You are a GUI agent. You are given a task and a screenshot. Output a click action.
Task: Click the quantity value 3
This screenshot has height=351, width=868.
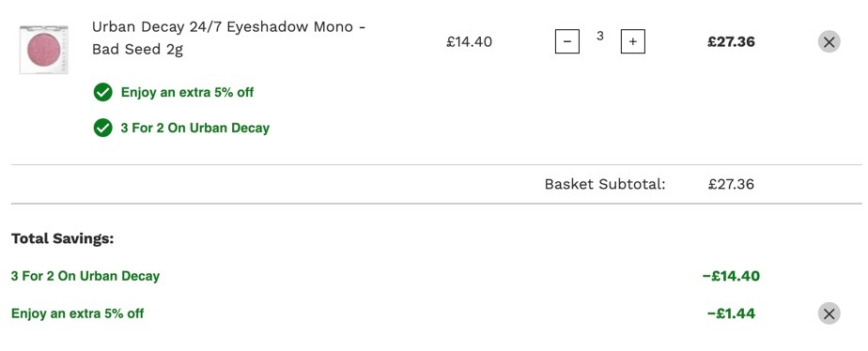click(x=599, y=37)
